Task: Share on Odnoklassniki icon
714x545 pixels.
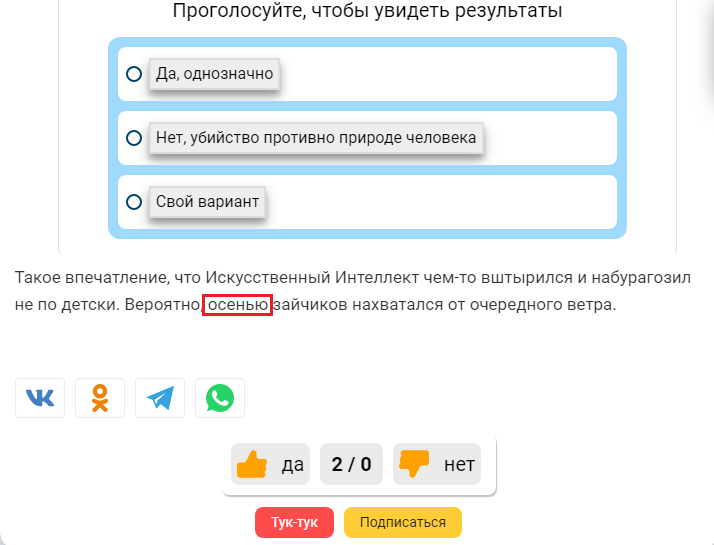Action: point(100,398)
